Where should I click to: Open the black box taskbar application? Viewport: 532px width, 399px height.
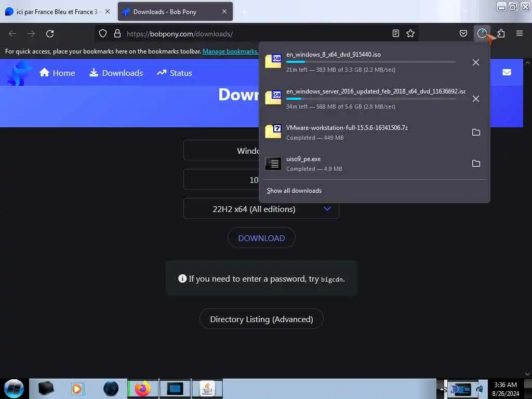point(46,389)
